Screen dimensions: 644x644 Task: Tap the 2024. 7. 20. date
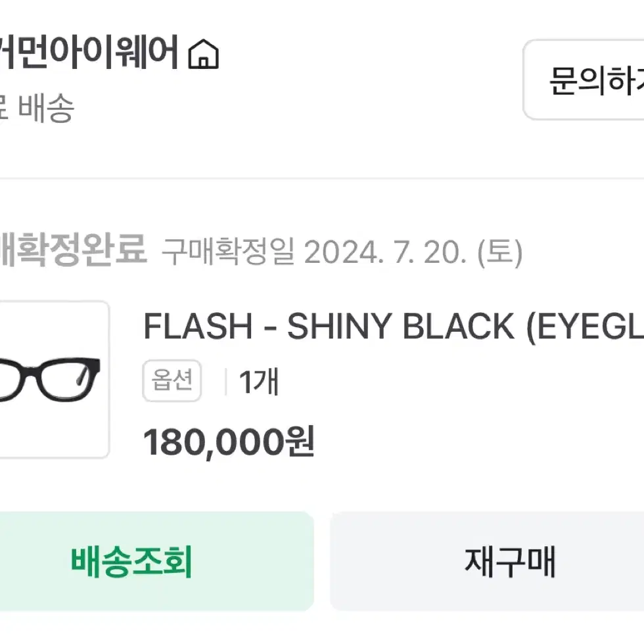pyautogui.click(x=385, y=252)
